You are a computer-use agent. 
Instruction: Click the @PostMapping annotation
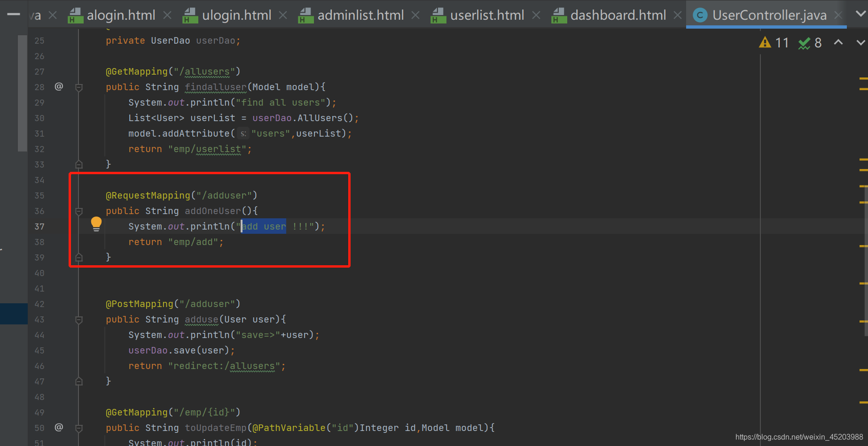click(140, 304)
